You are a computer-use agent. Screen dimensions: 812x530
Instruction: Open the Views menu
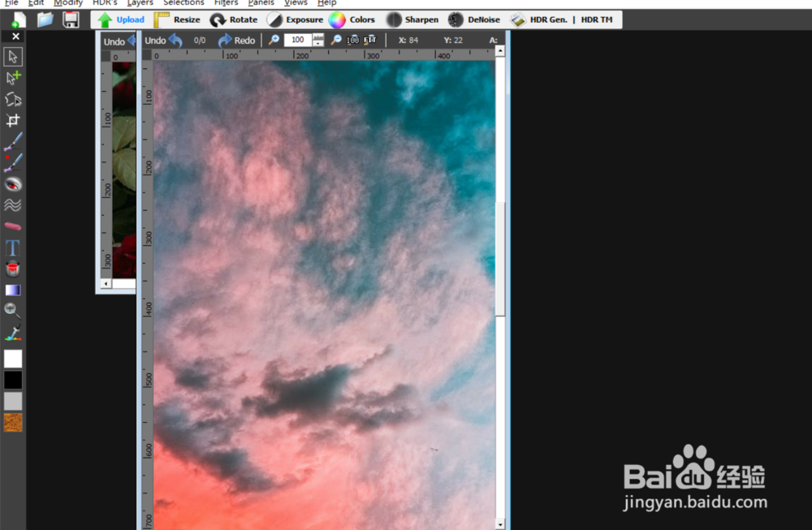[x=296, y=3]
